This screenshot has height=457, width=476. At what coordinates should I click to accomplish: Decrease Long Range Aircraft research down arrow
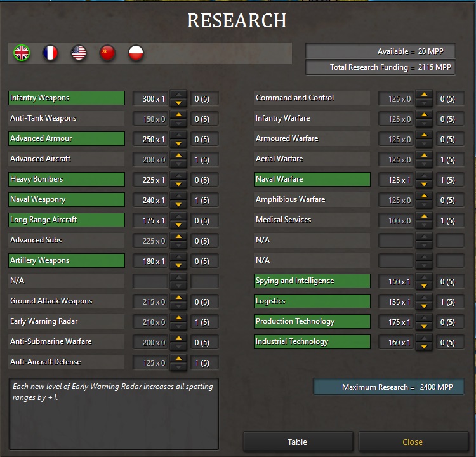click(178, 225)
